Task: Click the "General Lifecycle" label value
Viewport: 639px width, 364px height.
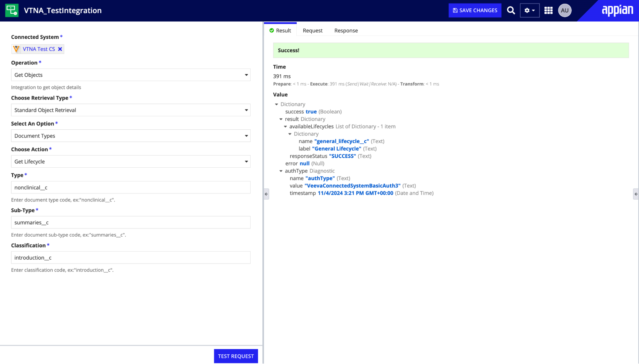Action: (x=337, y=149)
